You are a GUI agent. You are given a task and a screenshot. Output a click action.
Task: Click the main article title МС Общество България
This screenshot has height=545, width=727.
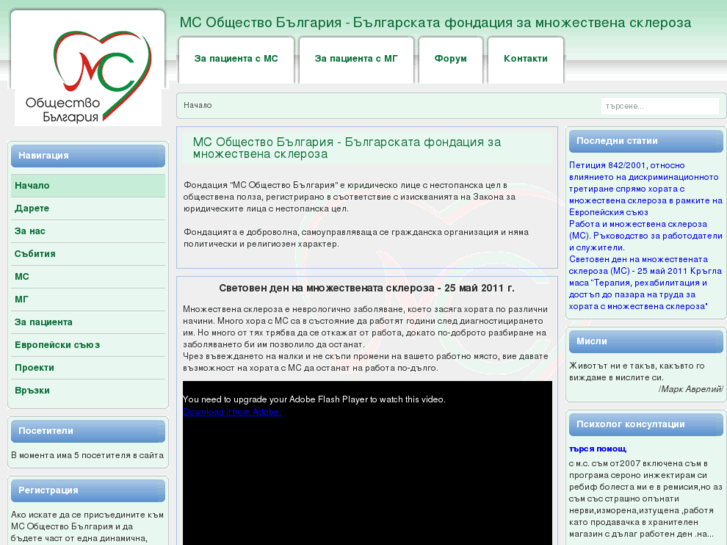pos(347,148)
